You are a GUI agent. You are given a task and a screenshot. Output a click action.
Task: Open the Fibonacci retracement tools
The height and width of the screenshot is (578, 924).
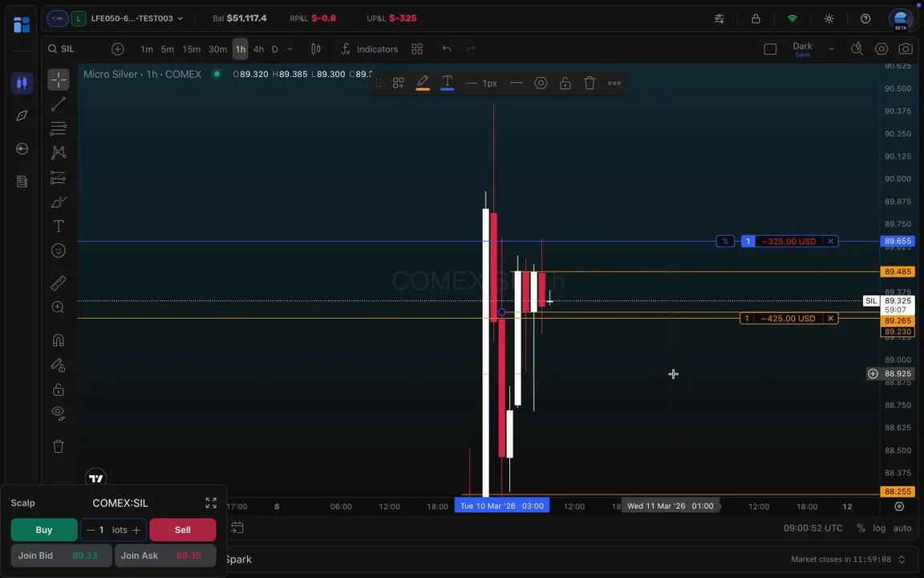(x=59, y=128)
